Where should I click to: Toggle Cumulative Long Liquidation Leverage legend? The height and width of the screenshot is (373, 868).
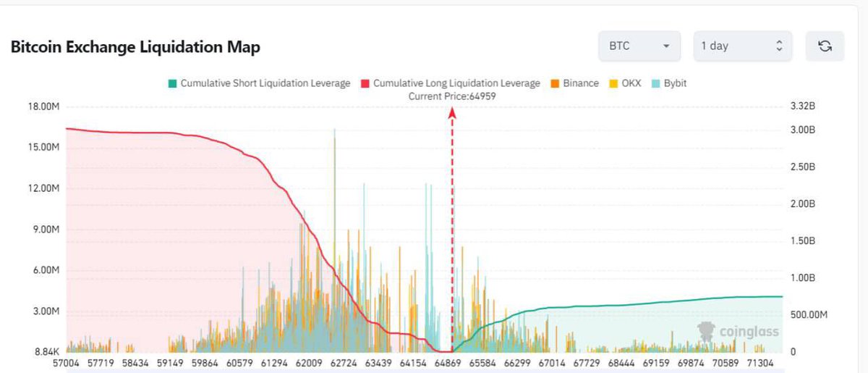[450, 83]
